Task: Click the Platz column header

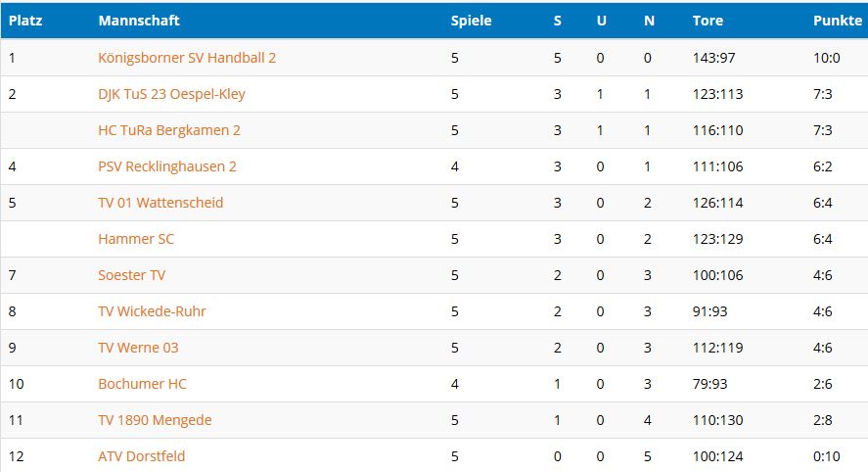Action: [25, 21]
